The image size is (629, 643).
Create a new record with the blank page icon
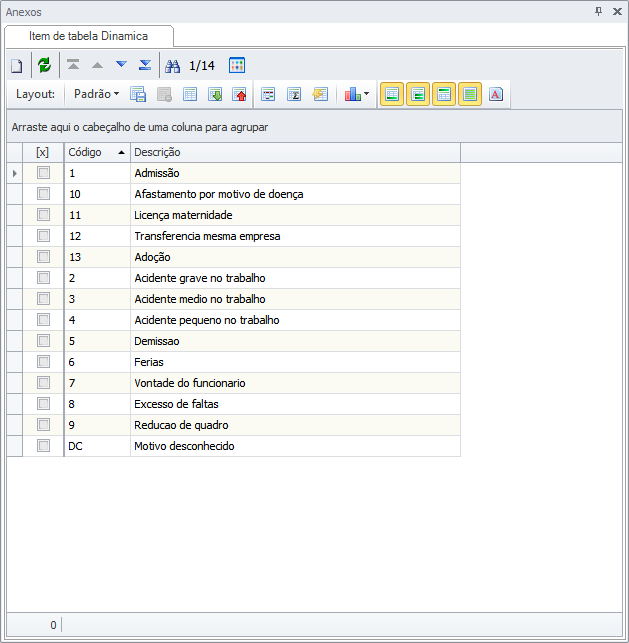coord(17,66)
